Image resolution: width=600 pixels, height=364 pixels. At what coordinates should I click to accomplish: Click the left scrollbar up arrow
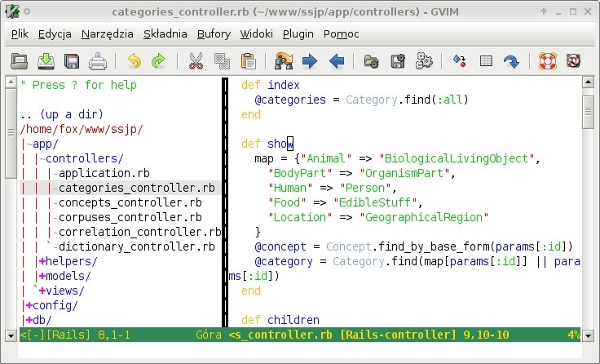click(x=11, y=82)
